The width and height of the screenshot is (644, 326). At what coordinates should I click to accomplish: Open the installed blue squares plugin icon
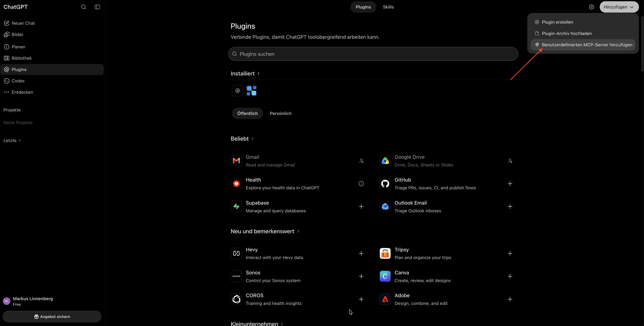(x=252, y=91)
